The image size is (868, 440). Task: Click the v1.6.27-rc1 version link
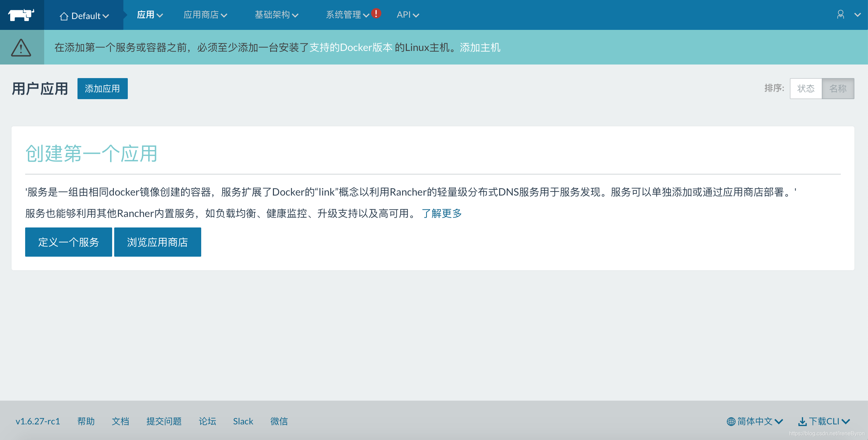coord(38,421)
